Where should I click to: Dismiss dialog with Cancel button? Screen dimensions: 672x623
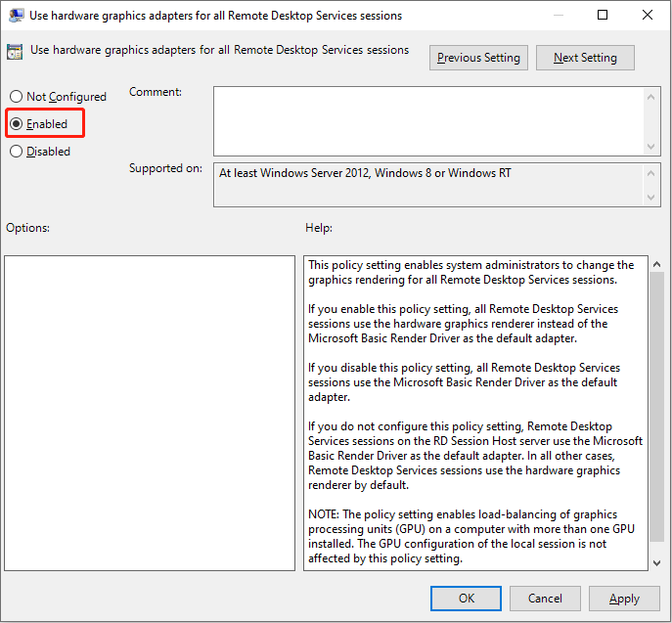click(x=545, y=599)
